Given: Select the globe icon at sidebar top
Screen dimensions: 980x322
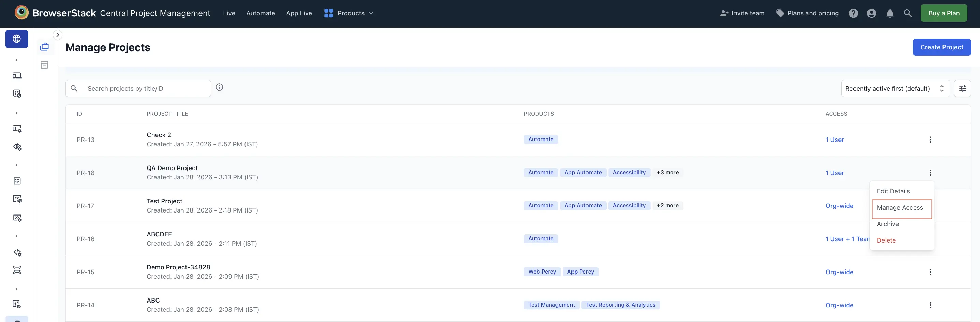Looking at the screenshot, I should pos(17,39).
